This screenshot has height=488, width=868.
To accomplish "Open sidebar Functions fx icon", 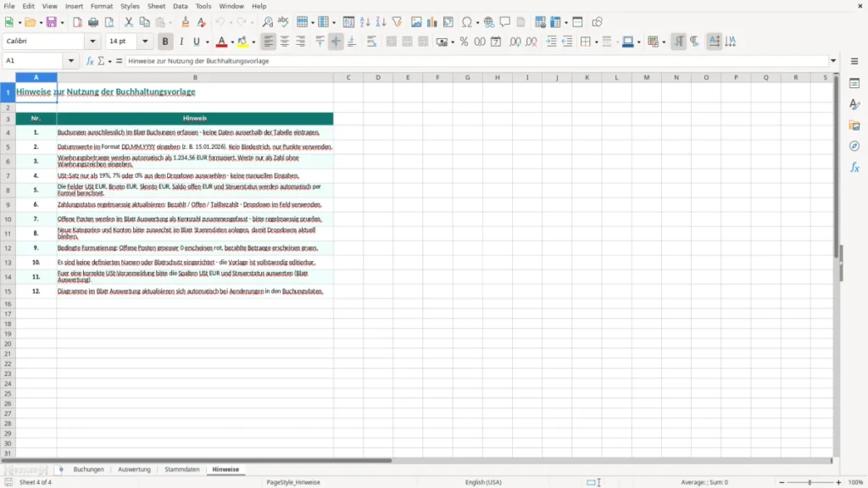I will pos(854,167).
